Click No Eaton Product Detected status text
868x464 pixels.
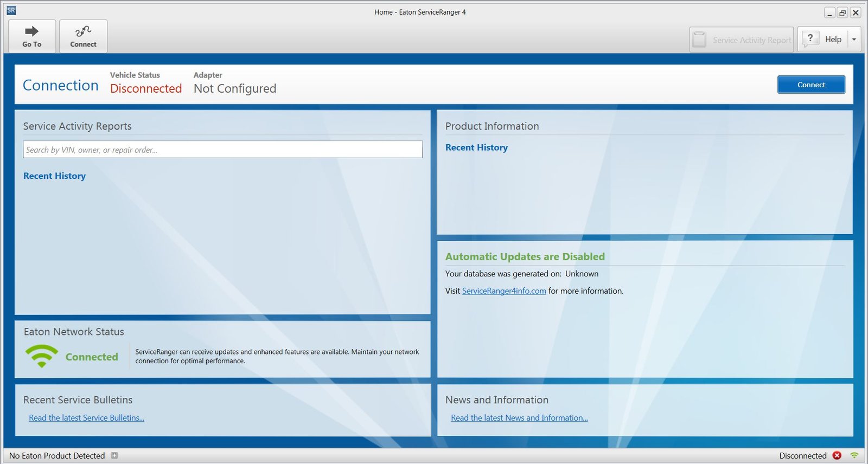click(57, 456)
